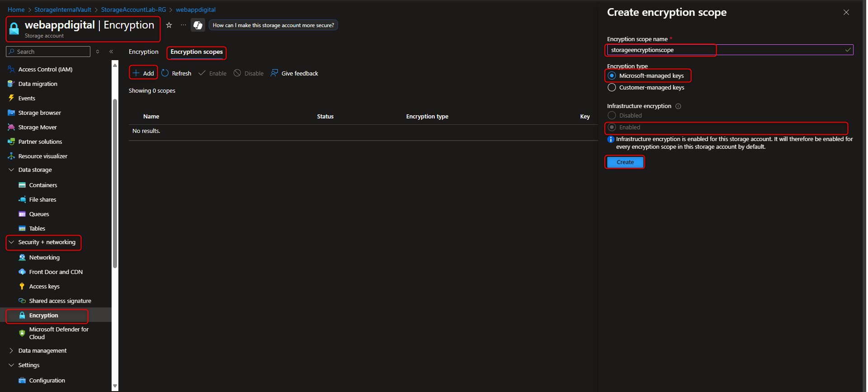
Task: Collapse the Settings section
Action: (11, 365)
